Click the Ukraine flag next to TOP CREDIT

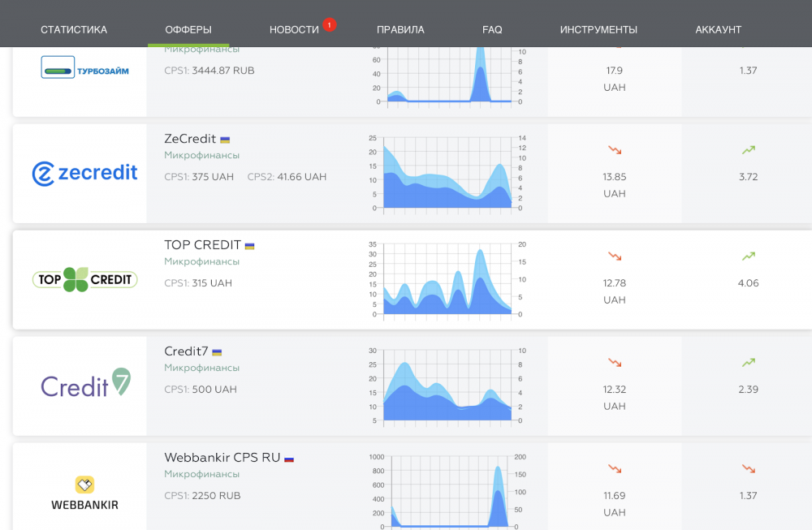pos(249,247)
